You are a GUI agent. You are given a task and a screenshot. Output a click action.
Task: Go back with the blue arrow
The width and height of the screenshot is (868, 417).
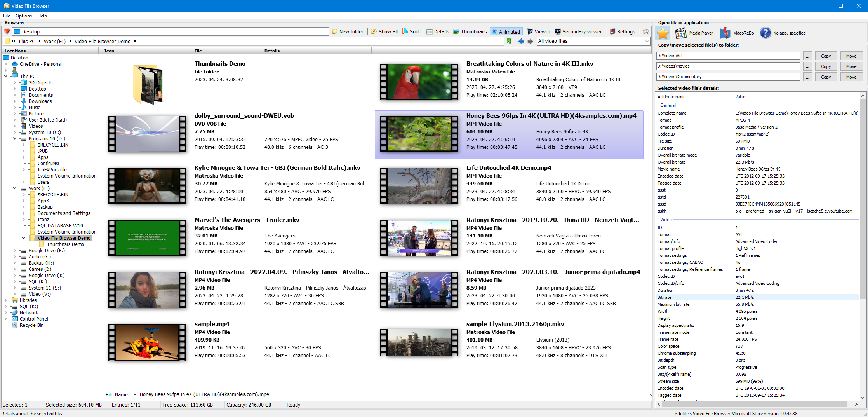[x=521, y=41]
